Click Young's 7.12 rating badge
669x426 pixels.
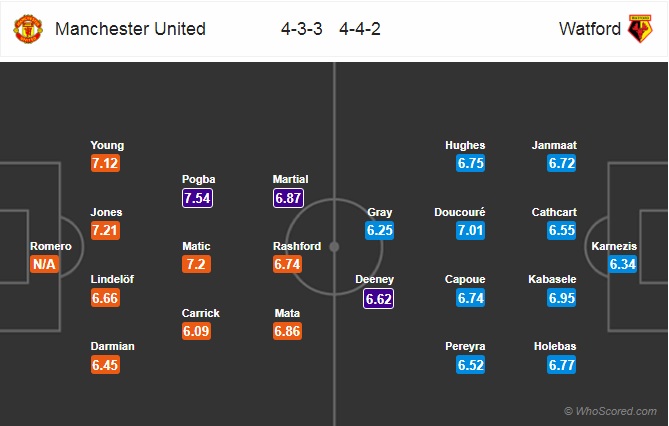(x=105, y=163)
